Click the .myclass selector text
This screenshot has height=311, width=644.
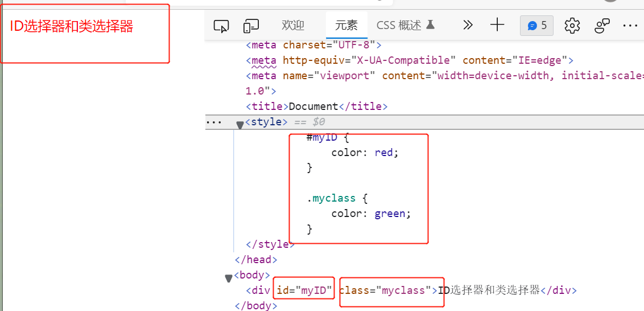point(331,199)
